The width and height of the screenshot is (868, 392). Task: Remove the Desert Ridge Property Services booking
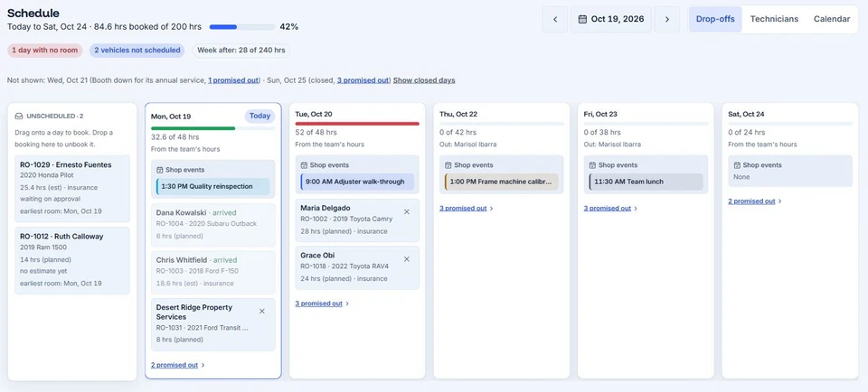click(262, 312)
